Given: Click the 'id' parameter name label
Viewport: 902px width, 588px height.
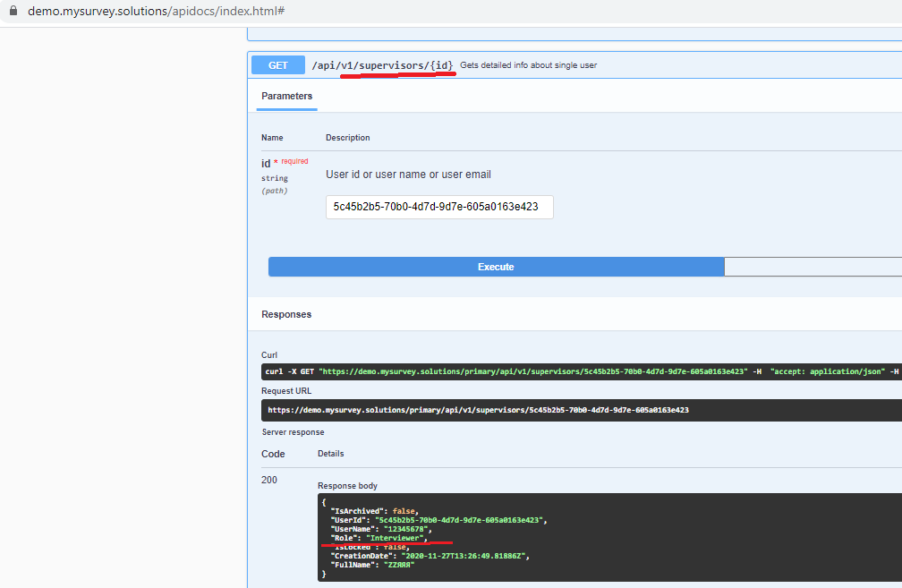Looking at the screenshot, I should pyautogui.click(x=266, y=164).
